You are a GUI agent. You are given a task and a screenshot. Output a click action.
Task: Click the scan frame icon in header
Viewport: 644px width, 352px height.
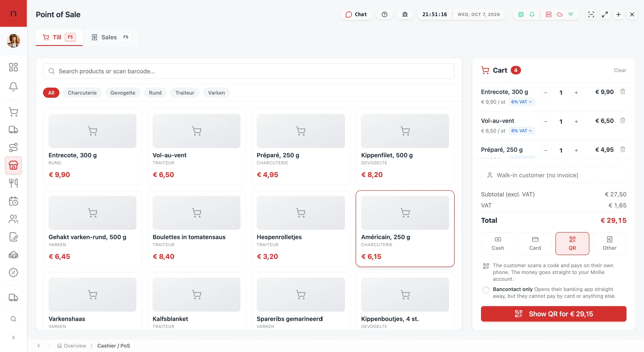tap(591, 15)
